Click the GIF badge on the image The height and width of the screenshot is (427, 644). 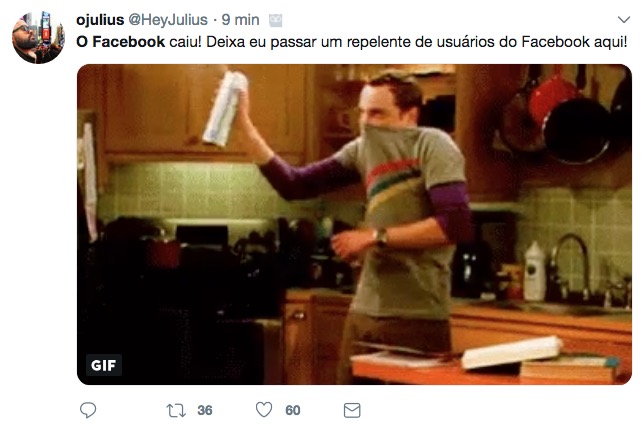[x=104, y=365]
